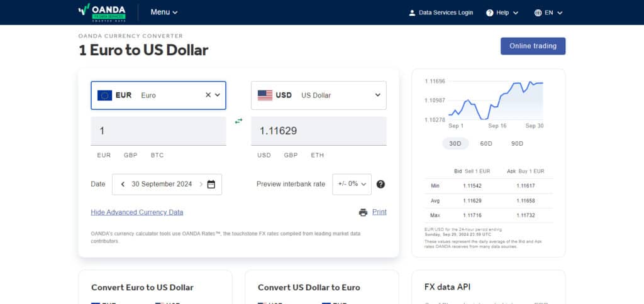This screenshot has height=304, width=644.
Task: Select USD shortcut under the right amount
Action: pos(264,155)
